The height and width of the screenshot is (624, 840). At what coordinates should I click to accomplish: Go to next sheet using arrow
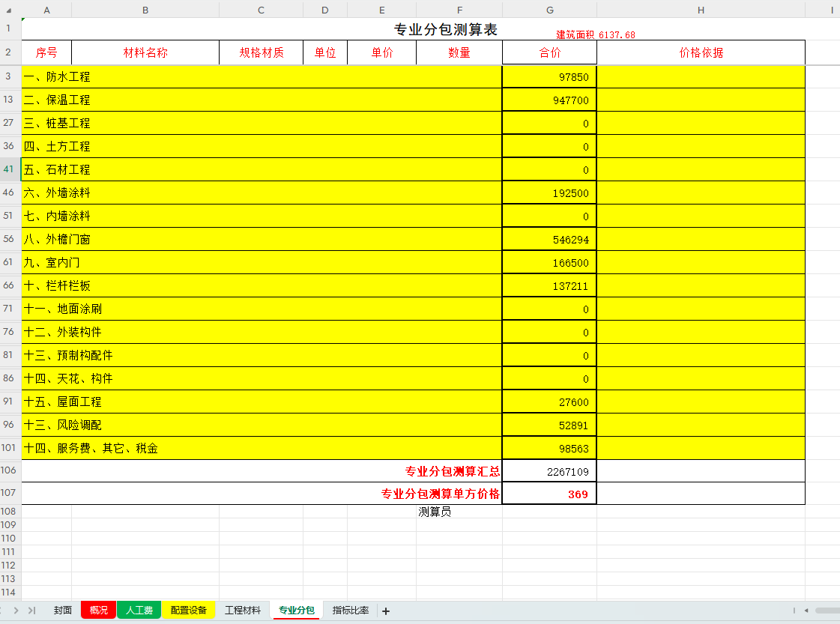tap(16, 611)
